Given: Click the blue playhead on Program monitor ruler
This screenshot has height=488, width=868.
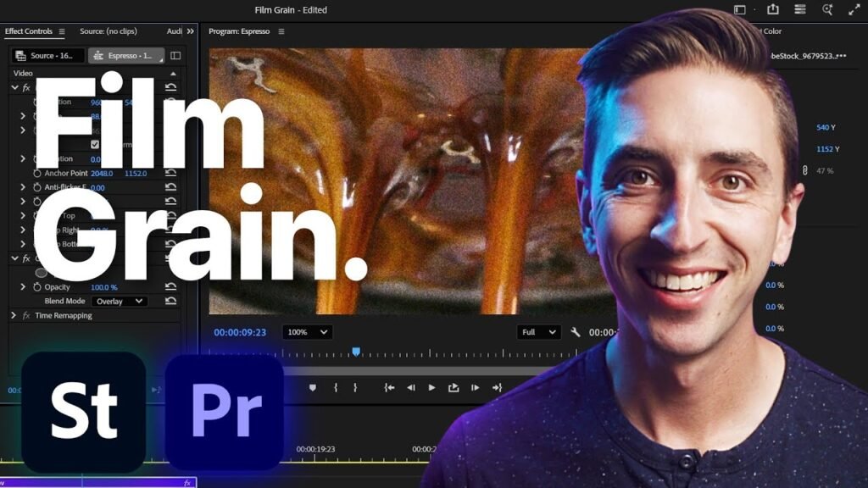Looking at the screenshot, I should tap(356, 352).
